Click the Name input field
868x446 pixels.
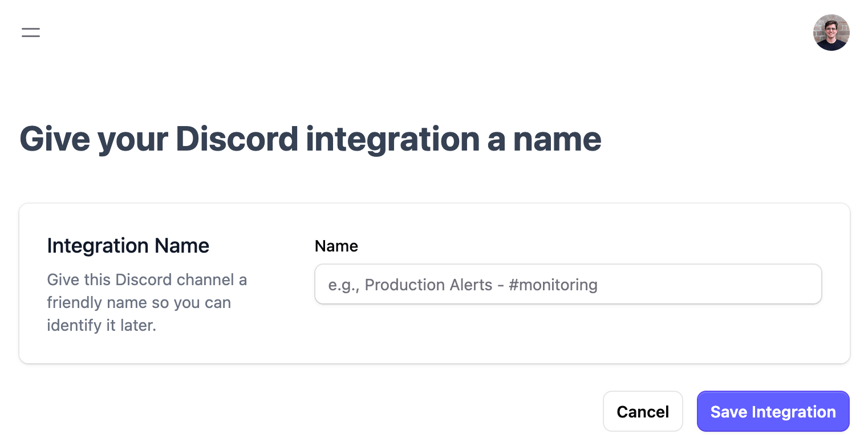coord(568,284)
